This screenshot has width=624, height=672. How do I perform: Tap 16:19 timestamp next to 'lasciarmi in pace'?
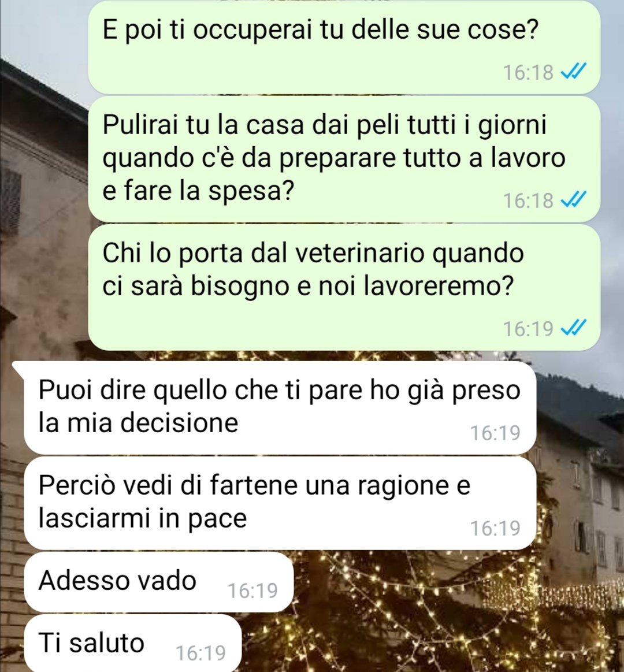[495, 528]
